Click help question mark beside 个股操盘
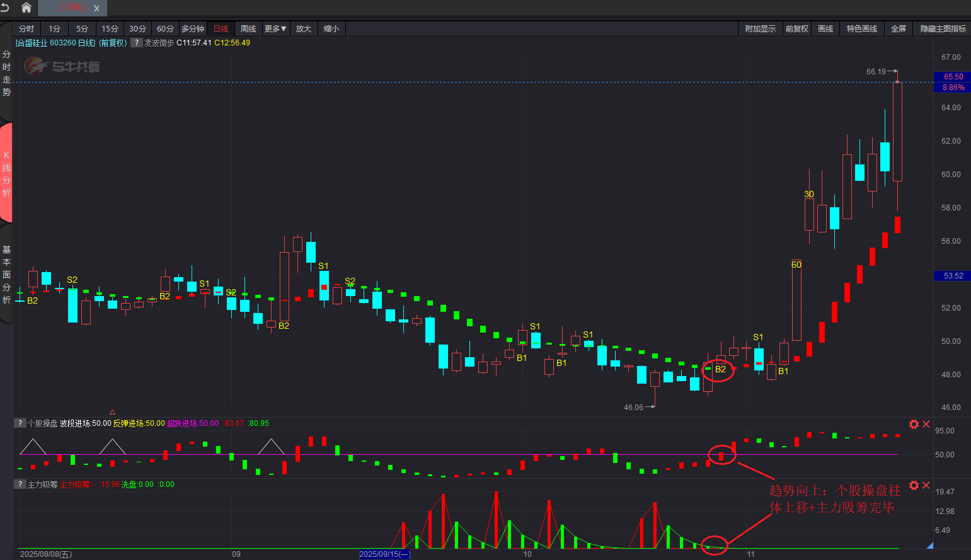The image size is (971, 560). tap(20, 423)
